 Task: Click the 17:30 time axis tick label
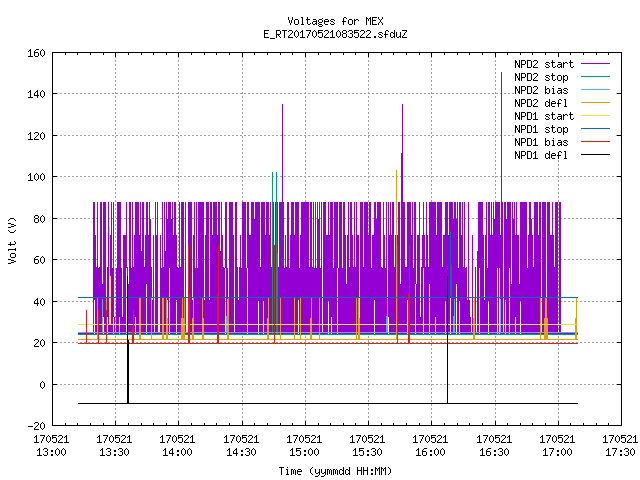pyautogui.click(x=620, y=452)
